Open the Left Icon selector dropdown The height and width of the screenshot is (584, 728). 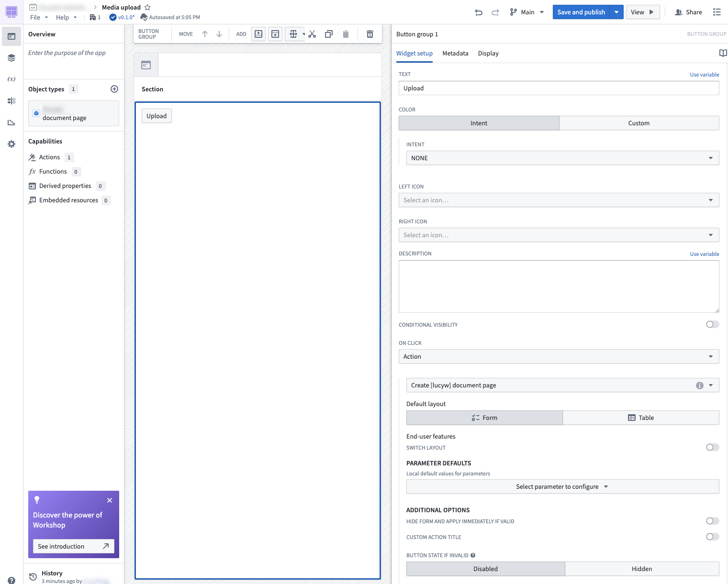[x=559, y=200]
